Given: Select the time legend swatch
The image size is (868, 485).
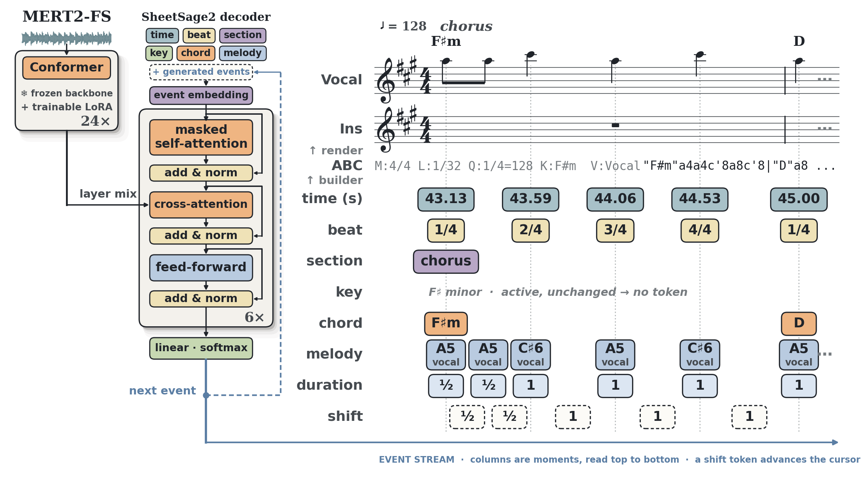Looking at the screenshot, I should click(x=162, y=35).
